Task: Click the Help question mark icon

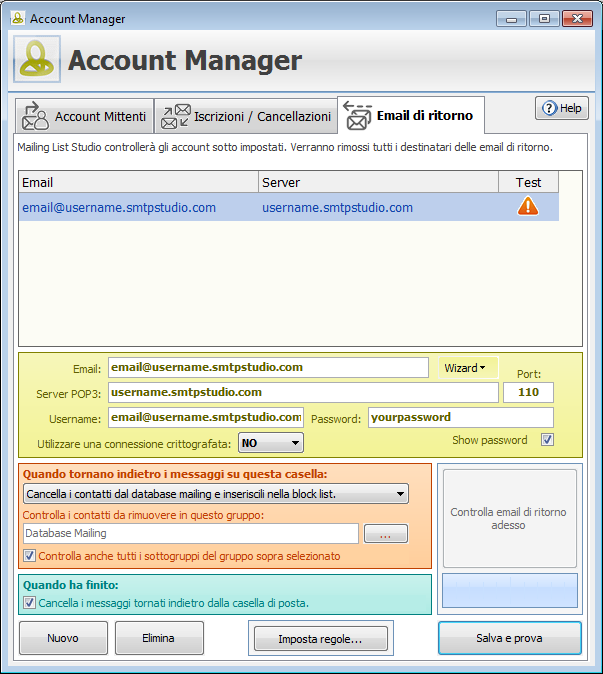Action: coord(549,109)
